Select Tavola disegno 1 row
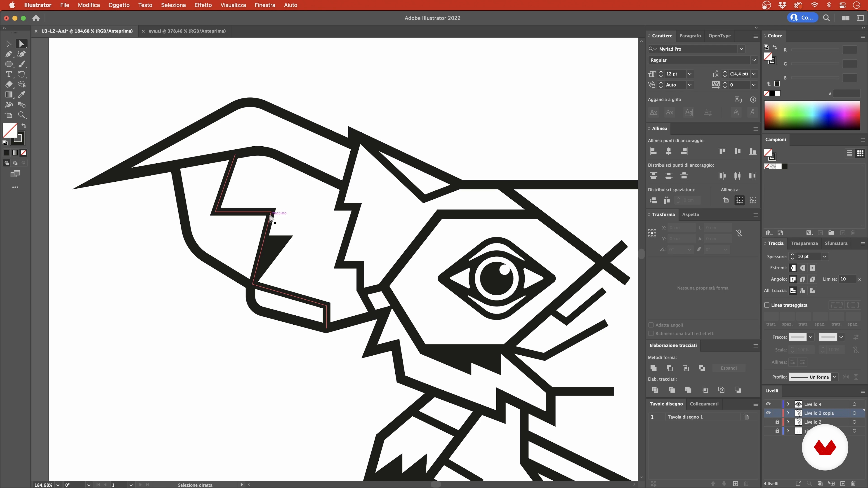This screenshot has width=868, height=488. (x=703, y=417)
